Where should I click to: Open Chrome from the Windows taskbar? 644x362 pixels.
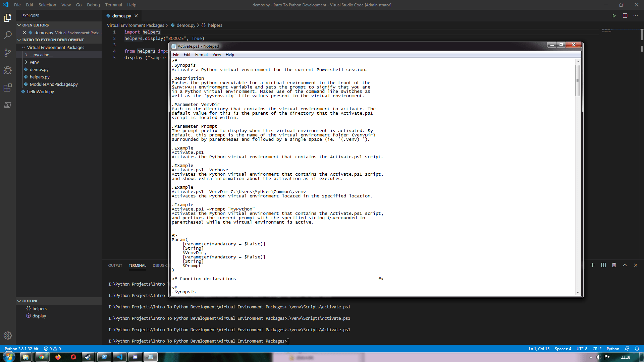tap(42, 357)
